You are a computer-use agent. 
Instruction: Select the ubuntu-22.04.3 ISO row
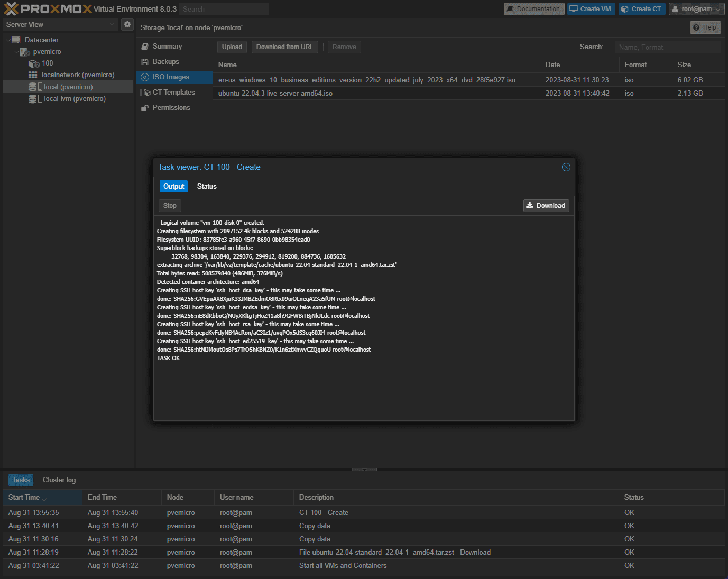[275, 94]
